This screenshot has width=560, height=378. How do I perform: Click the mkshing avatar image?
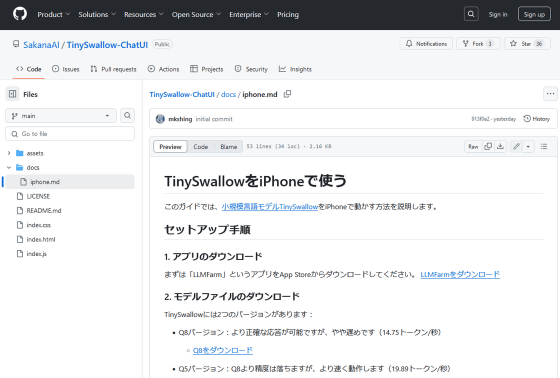pyautogui.click(x=160, y=119)
